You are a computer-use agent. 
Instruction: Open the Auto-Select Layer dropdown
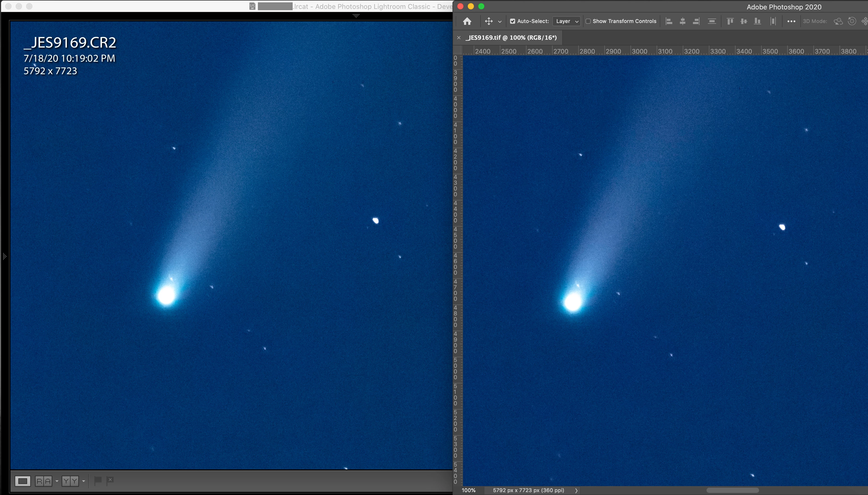coord(566,21)
